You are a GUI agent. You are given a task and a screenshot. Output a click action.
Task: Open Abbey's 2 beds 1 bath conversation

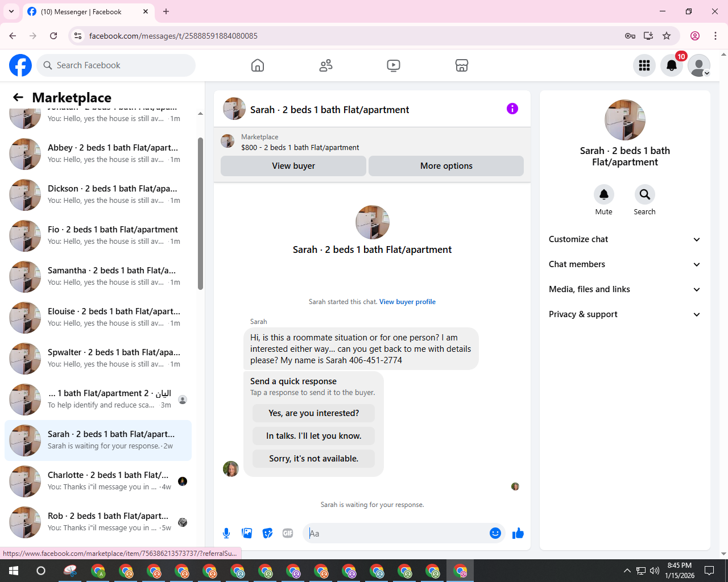coord(98,154)
